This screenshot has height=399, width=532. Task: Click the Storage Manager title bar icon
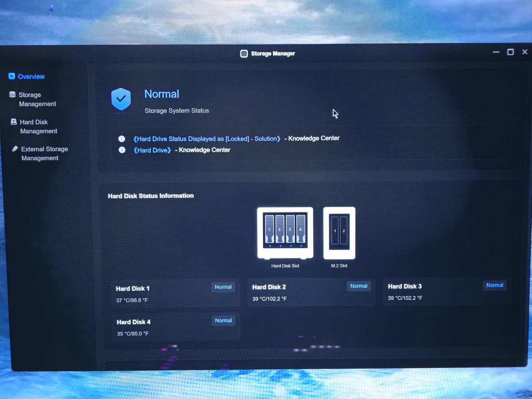244,53
